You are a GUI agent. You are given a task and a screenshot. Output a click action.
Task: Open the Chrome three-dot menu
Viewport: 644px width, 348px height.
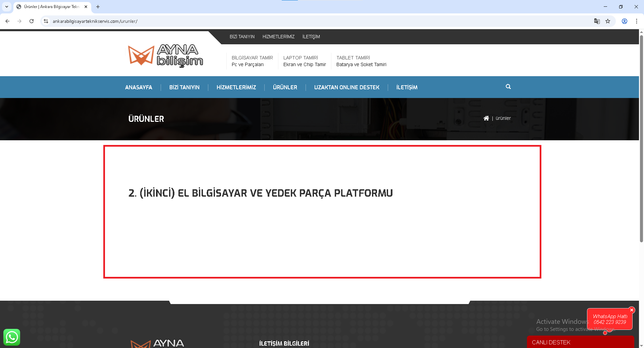(636, 21)
